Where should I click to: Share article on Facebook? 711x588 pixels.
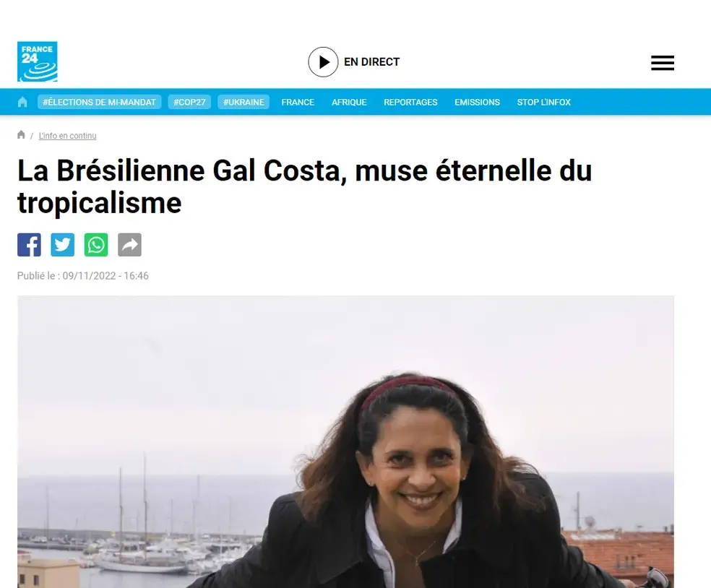(29, 245)
